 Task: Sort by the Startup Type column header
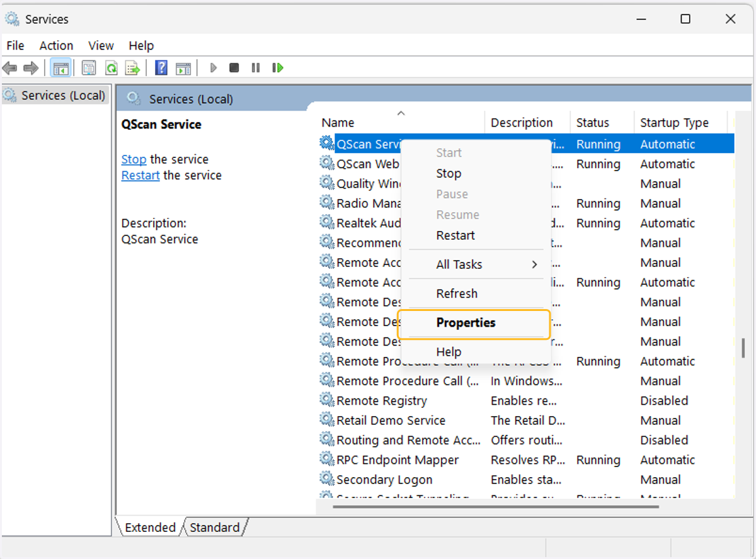(680, 123)
